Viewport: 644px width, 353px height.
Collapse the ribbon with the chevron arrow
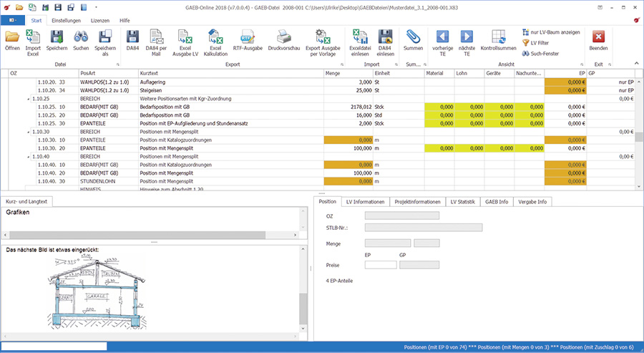(637, 63)
